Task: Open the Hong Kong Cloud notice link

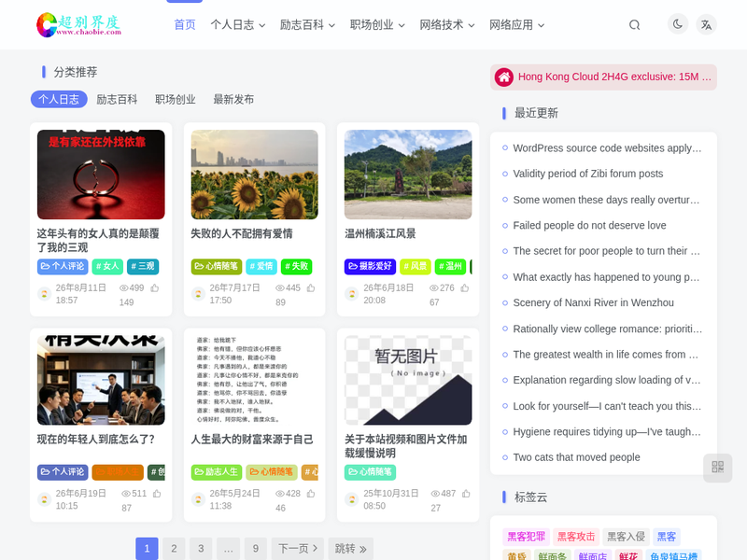Action: pyautogui.click(x=614, y=77)
